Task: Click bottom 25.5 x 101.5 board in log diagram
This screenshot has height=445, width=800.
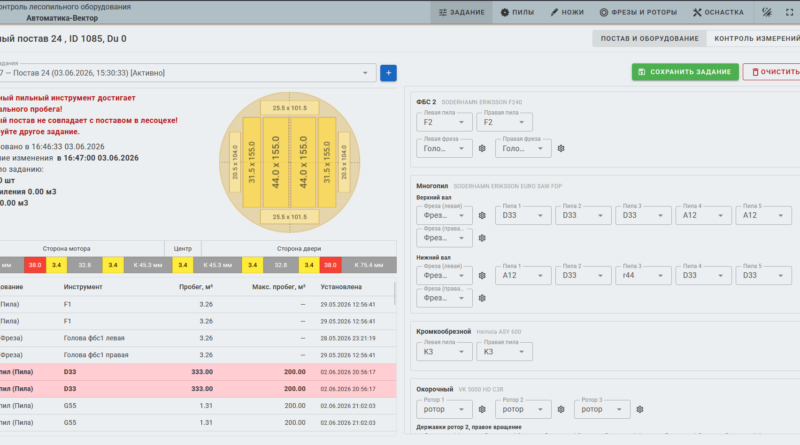Action: click(290, 217)
